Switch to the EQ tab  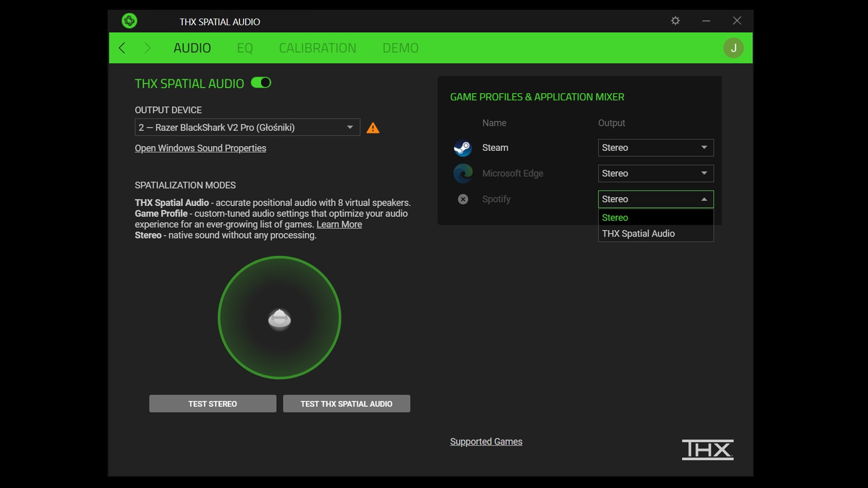[245, 48]
